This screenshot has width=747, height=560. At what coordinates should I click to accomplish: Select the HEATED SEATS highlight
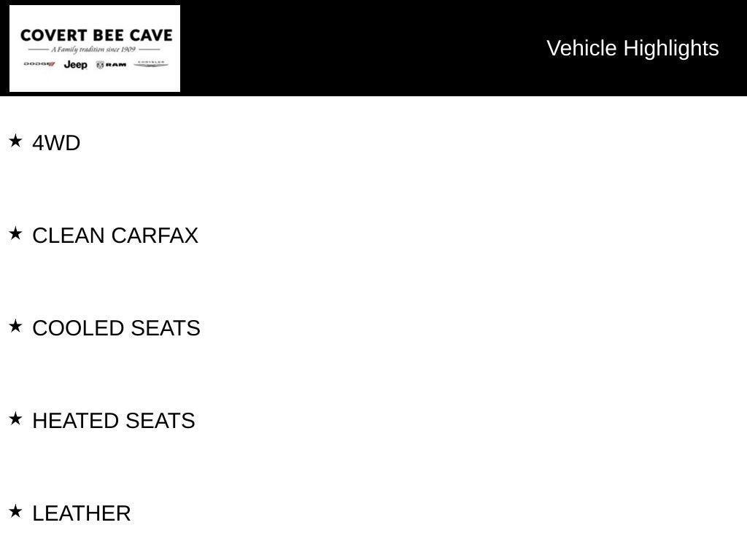(x=114, y=421)
